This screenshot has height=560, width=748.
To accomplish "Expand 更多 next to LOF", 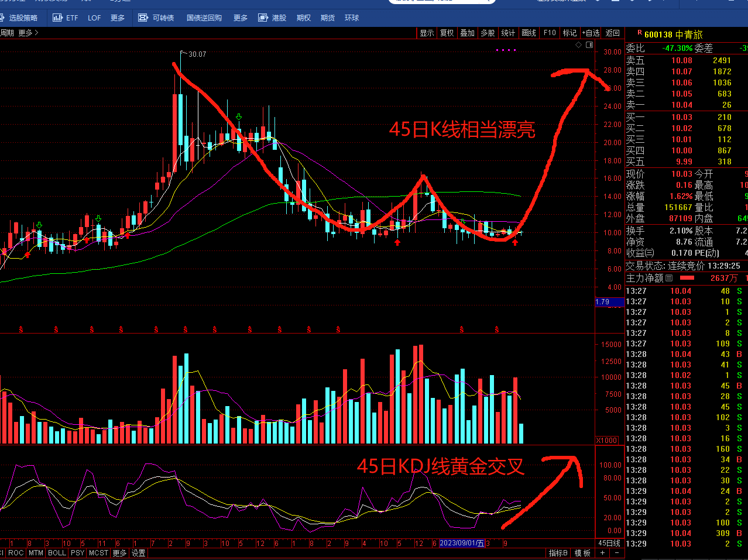I will pyautogui.click(x=118, y=18).
